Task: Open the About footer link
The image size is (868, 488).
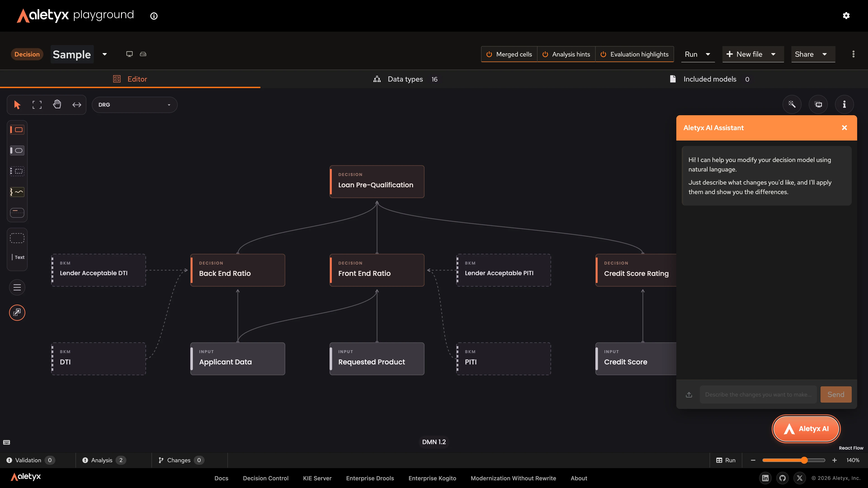Action: tap(579, 478)
